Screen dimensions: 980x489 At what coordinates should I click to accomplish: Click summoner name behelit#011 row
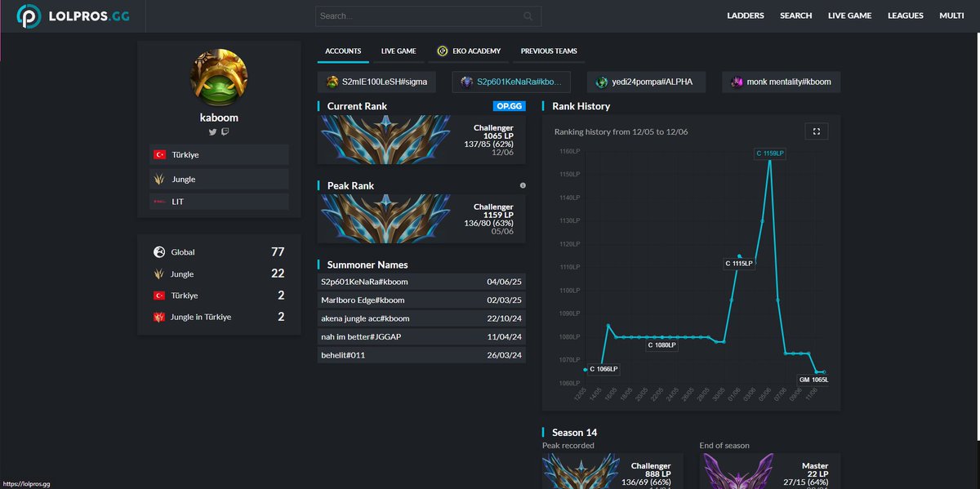point(421,355)
